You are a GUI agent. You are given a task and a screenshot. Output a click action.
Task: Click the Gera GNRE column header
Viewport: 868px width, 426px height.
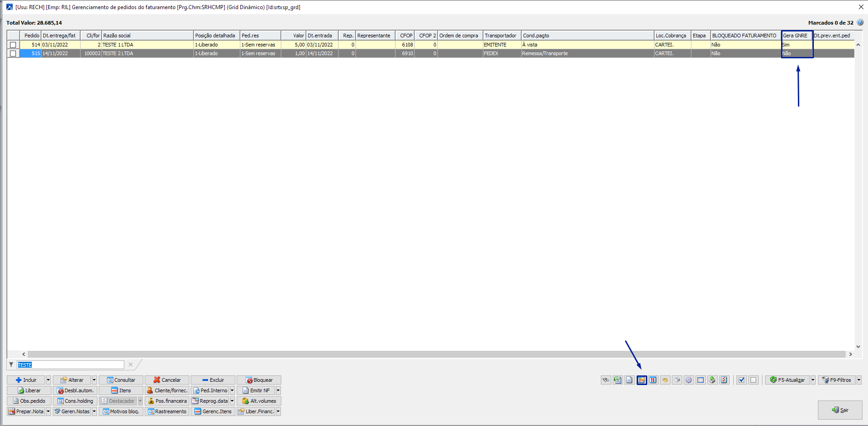click(x=797, y=36)
